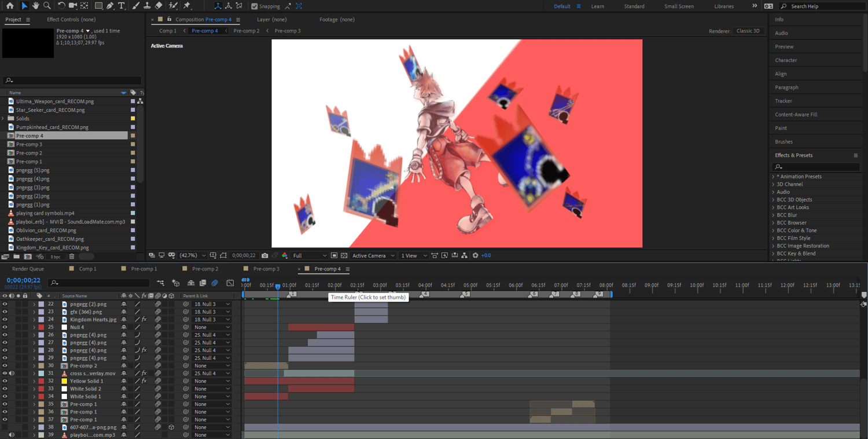Open the Character panel
Viewport: 868px width, 439px height.
(x=786, y=60)
